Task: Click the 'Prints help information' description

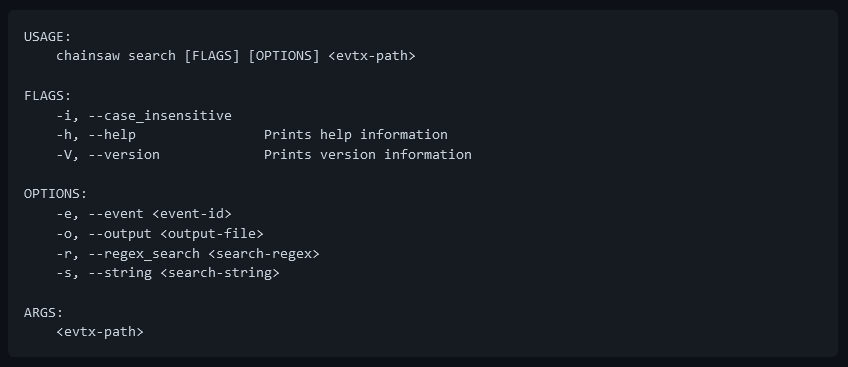Action: pyautogui.click(x=356, y=135)
